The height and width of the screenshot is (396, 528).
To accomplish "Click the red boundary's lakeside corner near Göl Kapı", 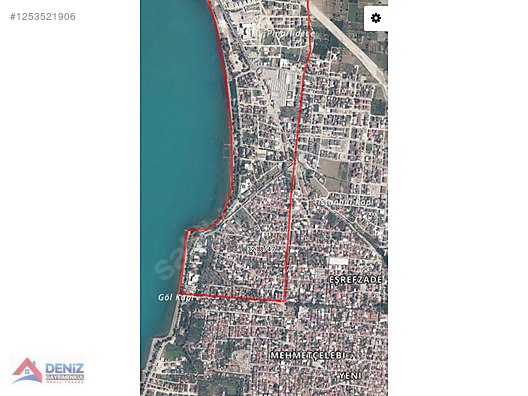I will [181, 293].
